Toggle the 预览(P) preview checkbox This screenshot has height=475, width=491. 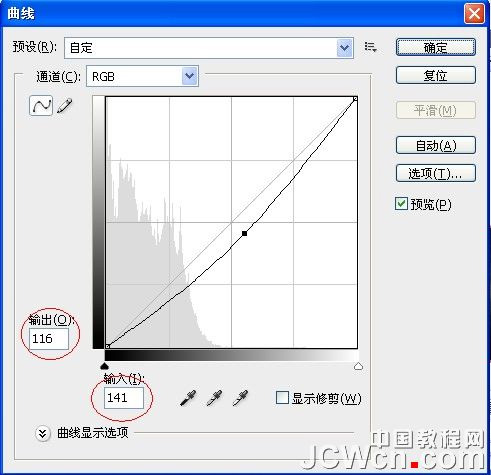click(x=401, y=204)
